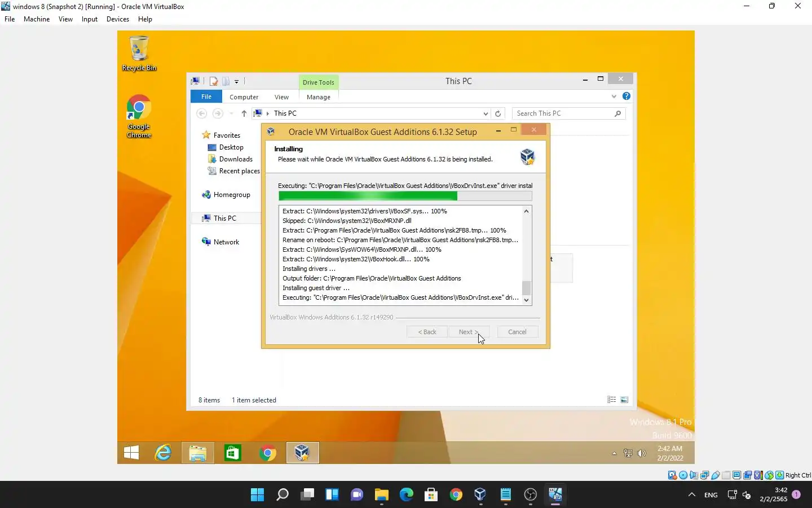
Task: Click the Explorer help question mark icon
Action: tap(626, 97)
